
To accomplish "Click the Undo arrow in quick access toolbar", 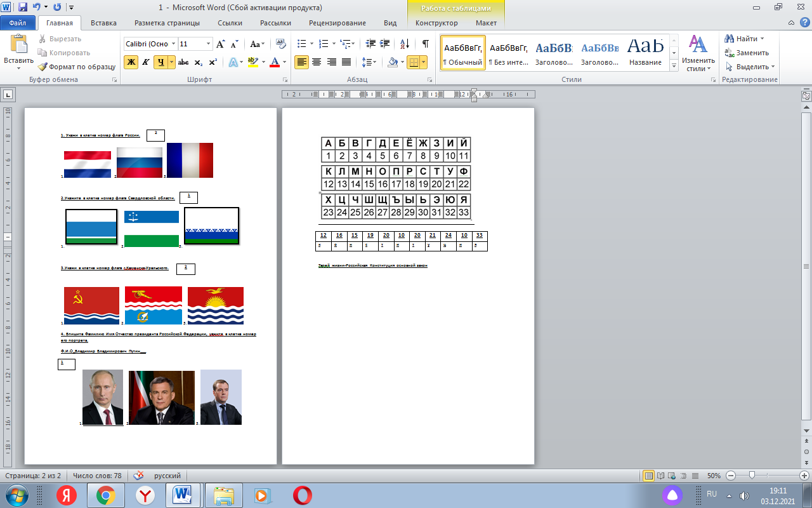I will [37, 7].
